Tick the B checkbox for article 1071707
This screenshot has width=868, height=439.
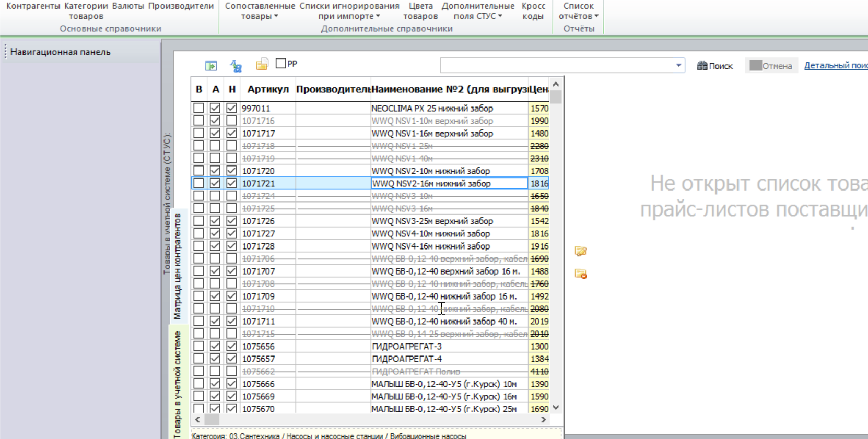pyautogui.click(x=198, y=271)
